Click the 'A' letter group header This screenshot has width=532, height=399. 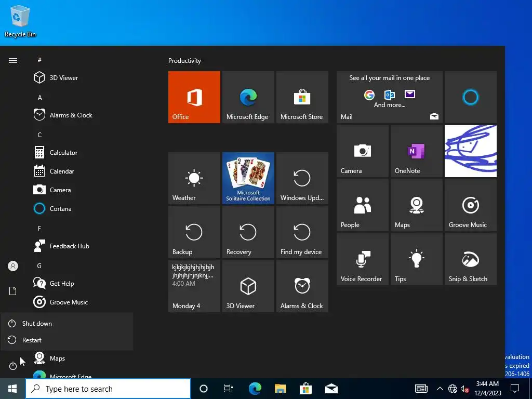[x=39, y=97]
